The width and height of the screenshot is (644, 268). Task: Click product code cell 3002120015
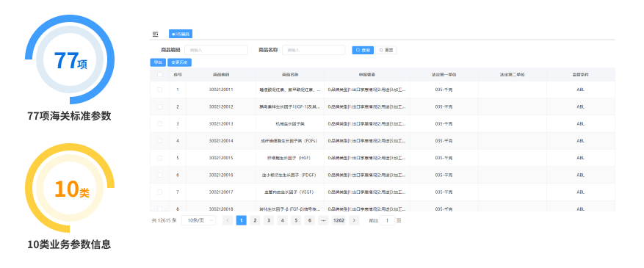(221, 158)
